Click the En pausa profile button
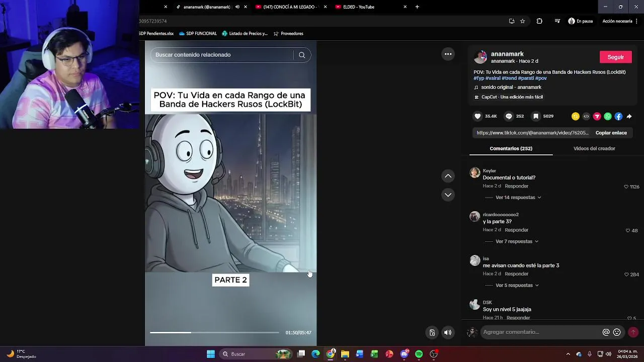 580,21
